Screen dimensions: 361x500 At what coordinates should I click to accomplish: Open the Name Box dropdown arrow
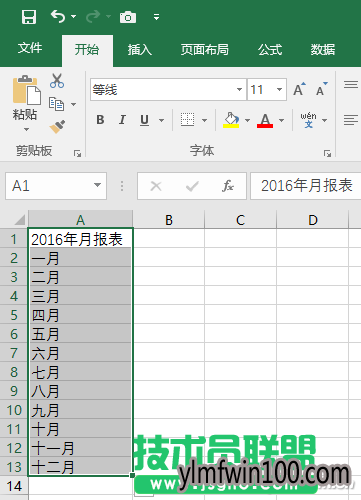coord(97,185)
